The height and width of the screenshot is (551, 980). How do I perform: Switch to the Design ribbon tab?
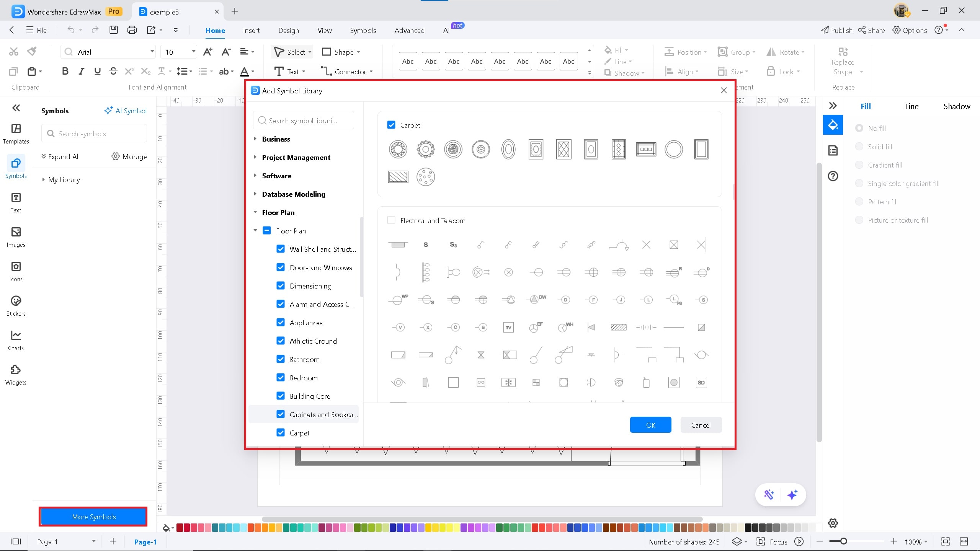coord(289,30)
